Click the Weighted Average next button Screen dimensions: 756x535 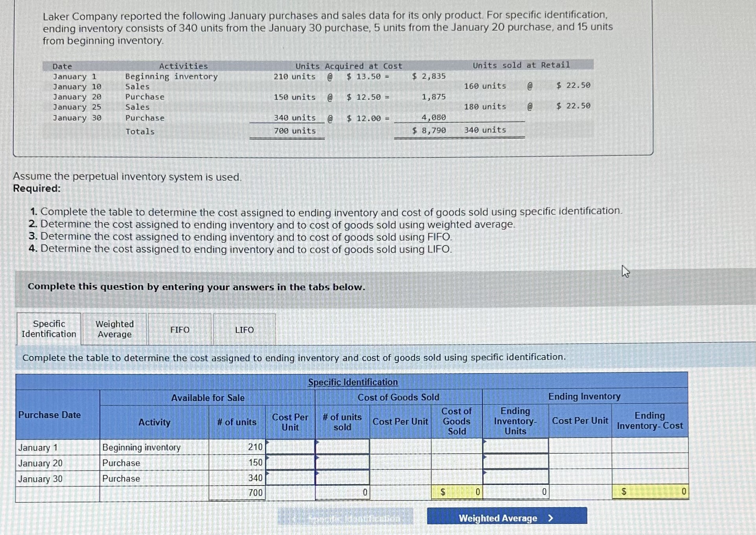507,518
